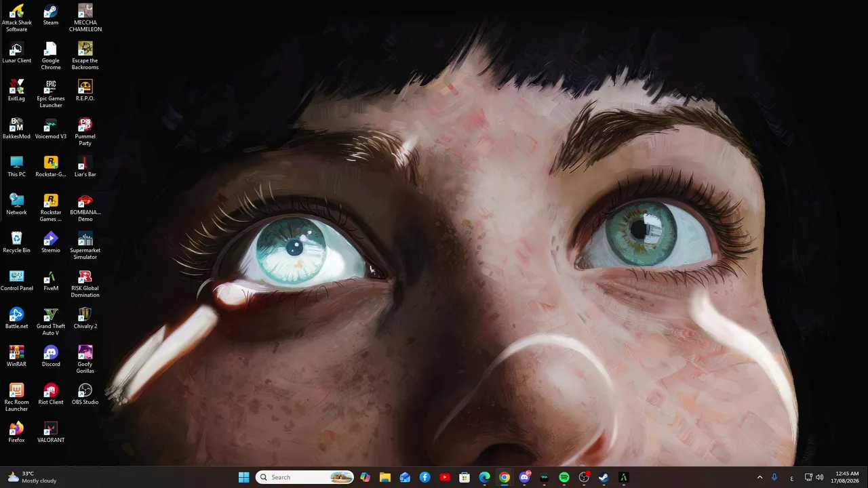Select the Chivalry 2 desktop icon
The height and width of the screenshot is (488, 868).
(x=85, y=319)
